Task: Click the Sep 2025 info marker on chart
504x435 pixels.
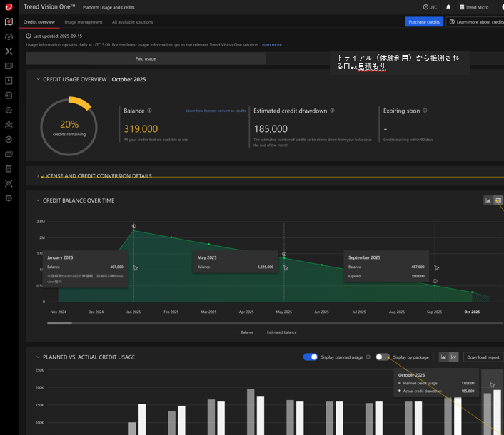Action: coord(435,281)
